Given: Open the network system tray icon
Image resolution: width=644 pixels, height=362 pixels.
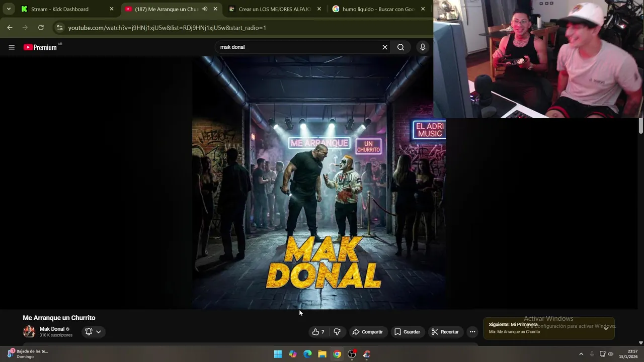Looking at the screenshot, I should (x=602, y=354).
